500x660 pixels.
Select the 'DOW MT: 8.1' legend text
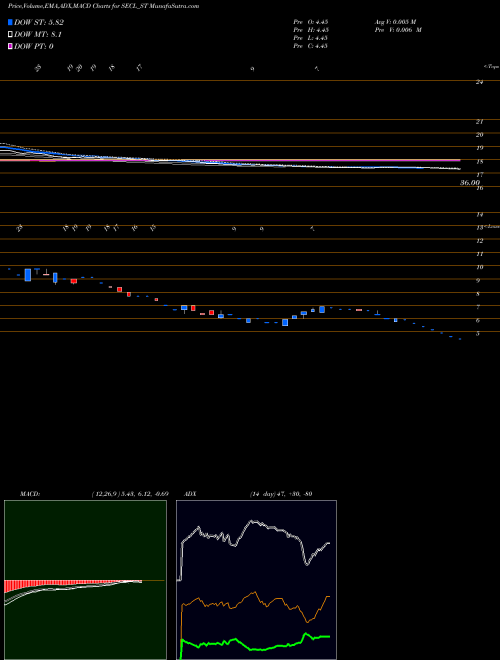pos(37,35)
